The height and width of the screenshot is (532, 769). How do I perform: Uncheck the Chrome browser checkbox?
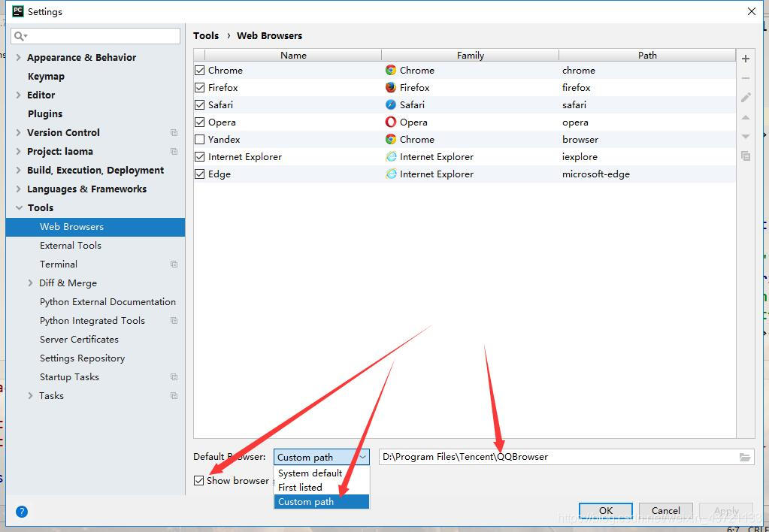[x=200, y=70]
